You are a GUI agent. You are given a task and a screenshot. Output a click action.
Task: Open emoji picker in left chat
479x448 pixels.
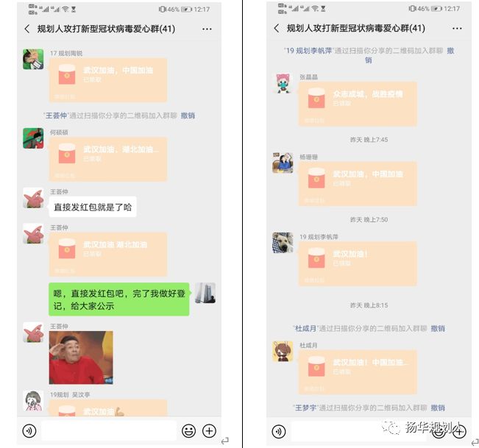[188, 431]
